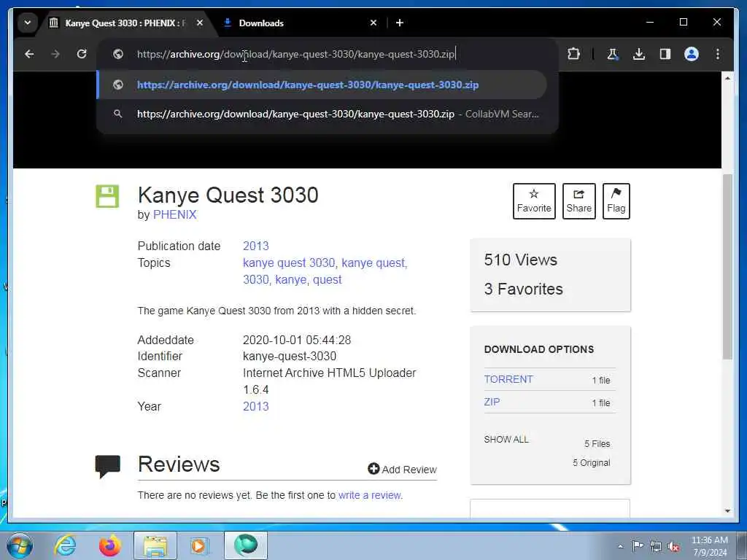This screenshot has height=560, width=747.
Task: Open a new browser tab
Action: coord(400,23)
